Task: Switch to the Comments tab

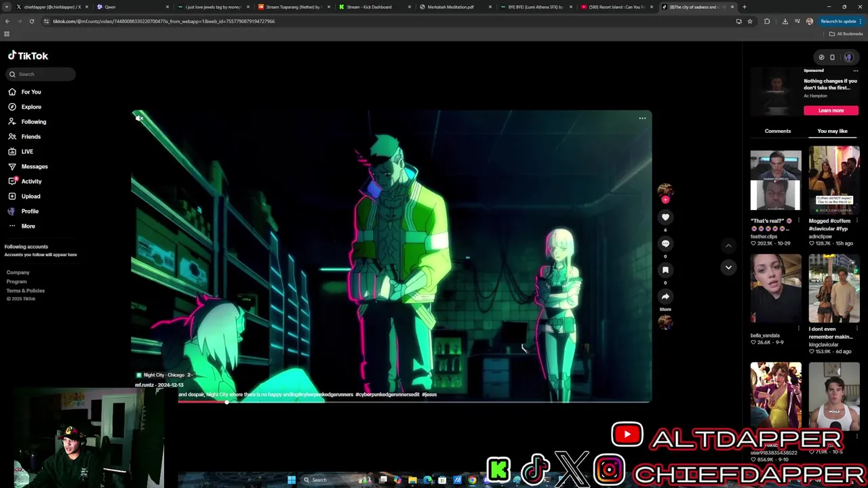Action: click(x=778, y=131)
